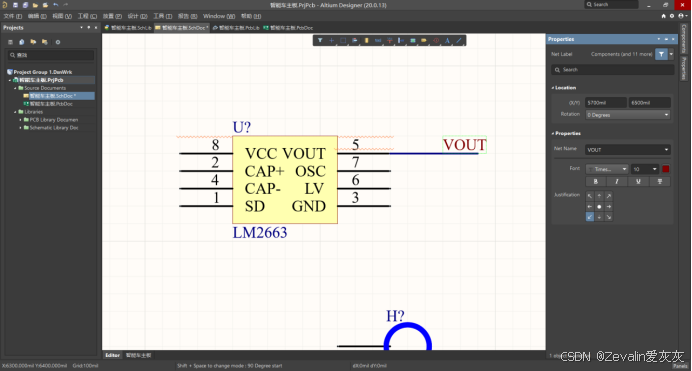Set justification to center dot

(x=599, y=206)
